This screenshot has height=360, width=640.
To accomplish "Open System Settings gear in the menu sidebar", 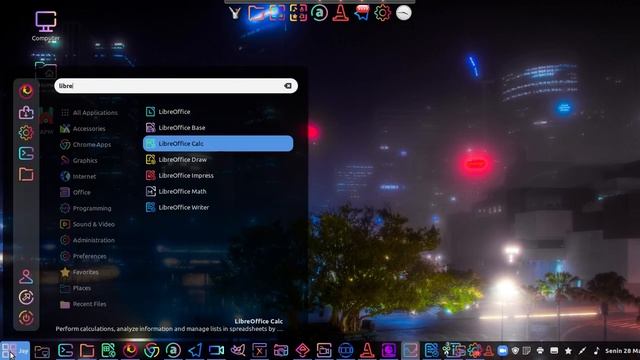I will (x=26, y=132).
